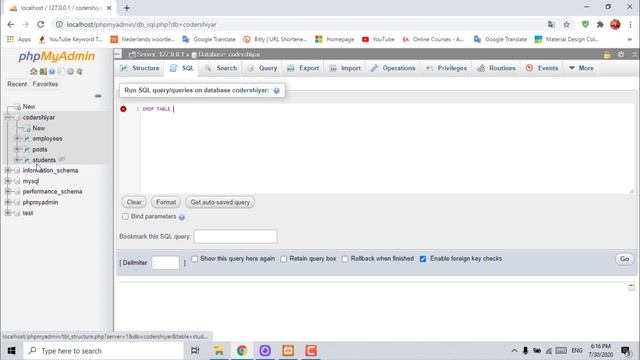
Task: Click the translate page icon in address bar
Action: pyautogui.click(x=551, y=24)
